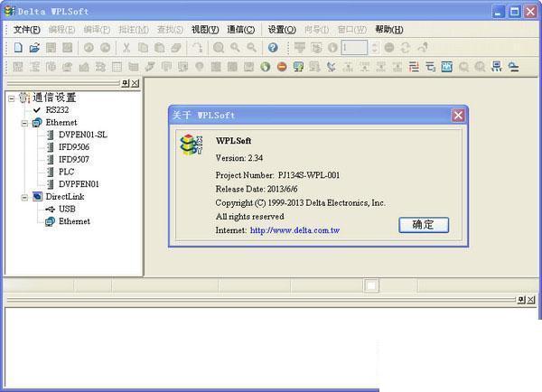Select Ethernet under DirectLink
Image resolution: width=542 pixels, height=392 pixels.
[x=74, y=221]
